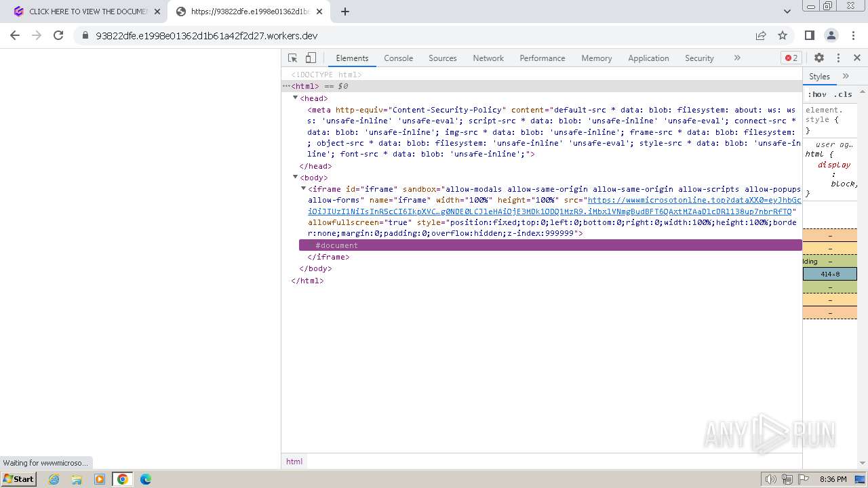868x488 pixels.
Task: View site information lock icon
Action: [x=85, y=35]
